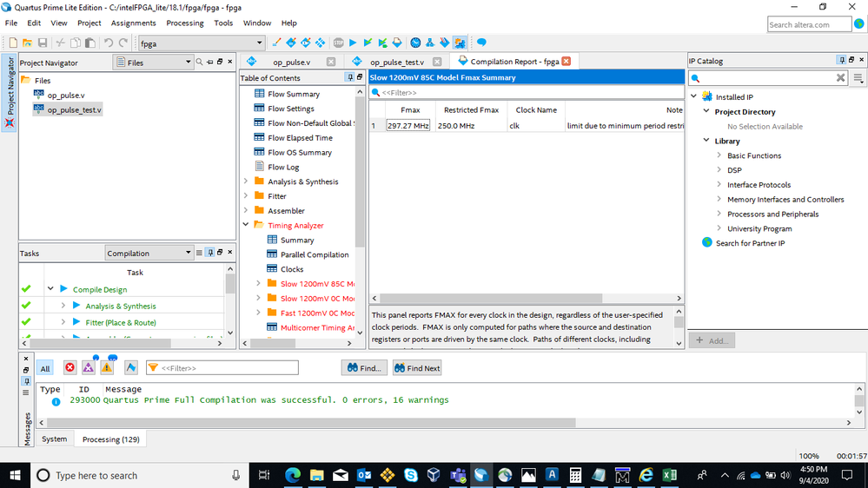Click the Undo toolbar icon
Viewport: 868px width, 488px height.
tap(109, 43)
